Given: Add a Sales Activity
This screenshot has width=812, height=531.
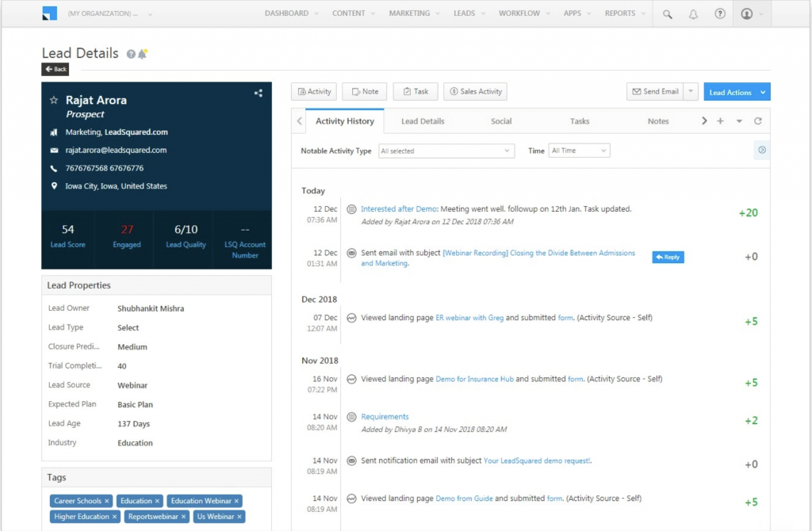Looking at the screenshot, I should (476, 92).
